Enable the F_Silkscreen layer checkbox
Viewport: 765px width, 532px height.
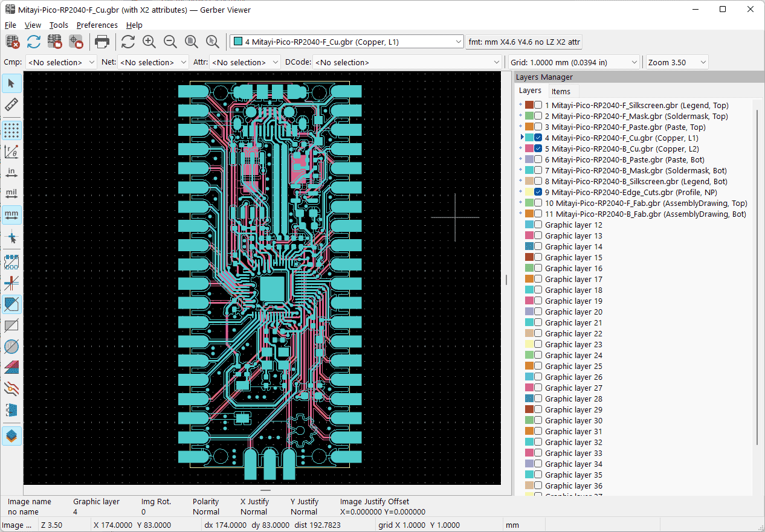(538, 105)
